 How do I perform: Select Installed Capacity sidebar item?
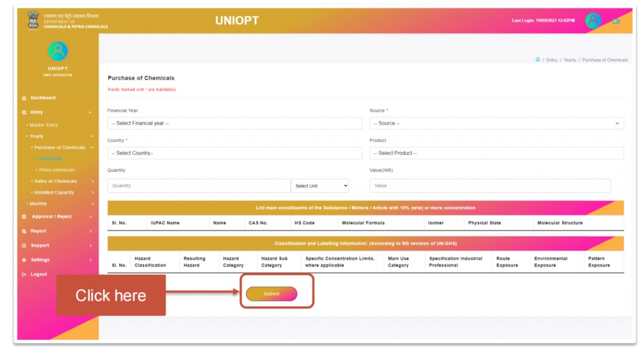(54, 193)
